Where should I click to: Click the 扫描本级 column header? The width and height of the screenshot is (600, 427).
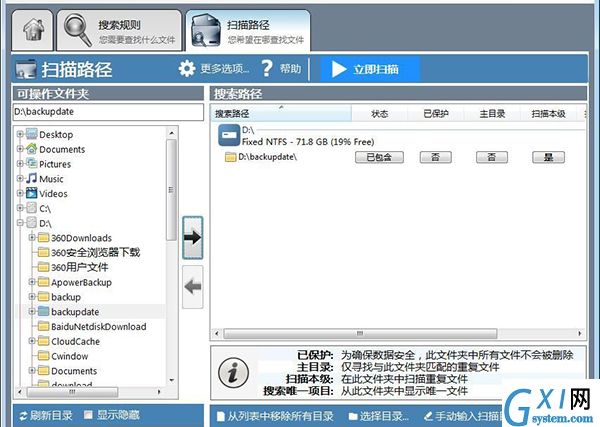click(x=548, y=114)
